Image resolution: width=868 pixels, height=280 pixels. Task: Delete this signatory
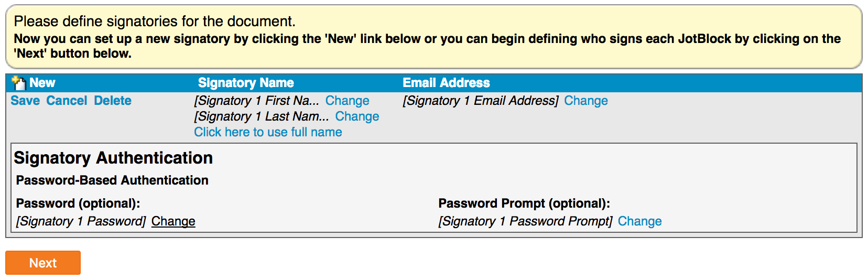pyautogui.click(x=113, y=101)
